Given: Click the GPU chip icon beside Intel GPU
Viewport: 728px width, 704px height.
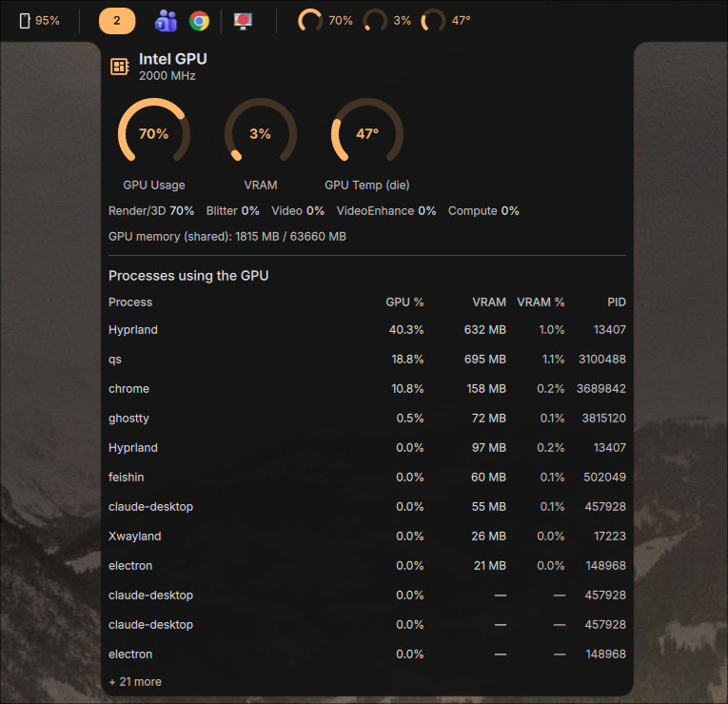Looking at the screenshot, I should [x=120, y=67].
